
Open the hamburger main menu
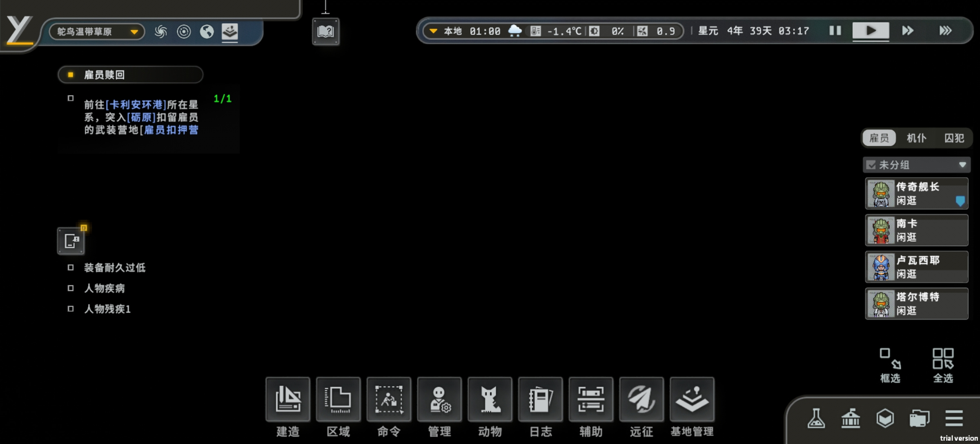954,418
